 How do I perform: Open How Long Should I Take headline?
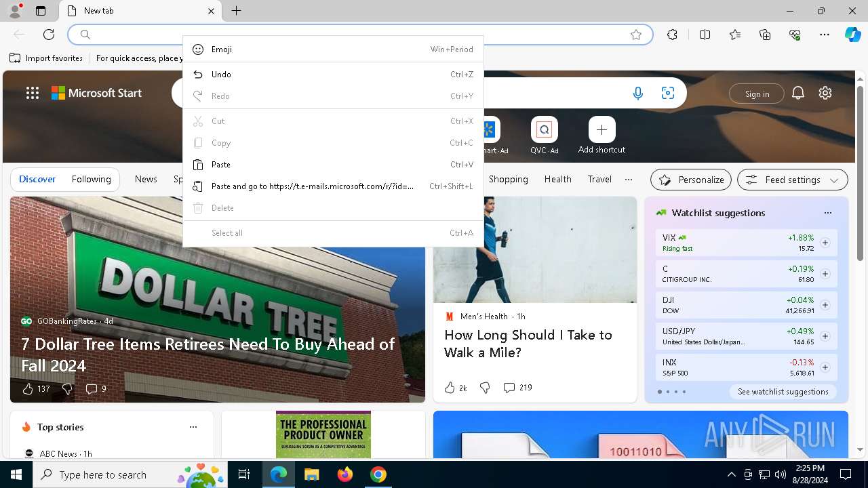[528, 344]
